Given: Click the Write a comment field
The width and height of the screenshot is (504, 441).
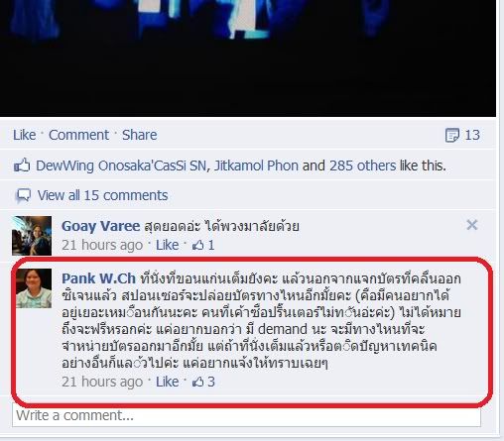Looking at the screenshot, I should (246, 415).
